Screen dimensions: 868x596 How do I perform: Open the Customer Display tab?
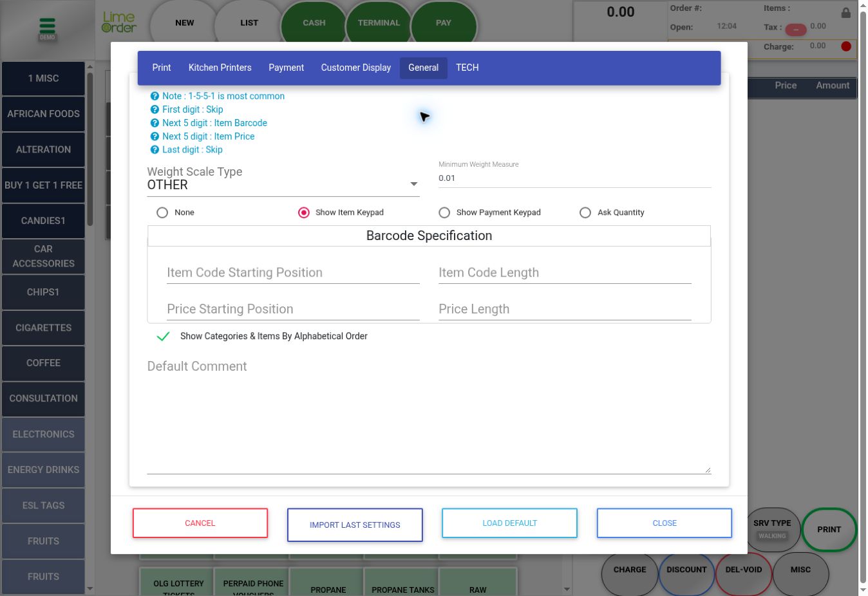356,68
